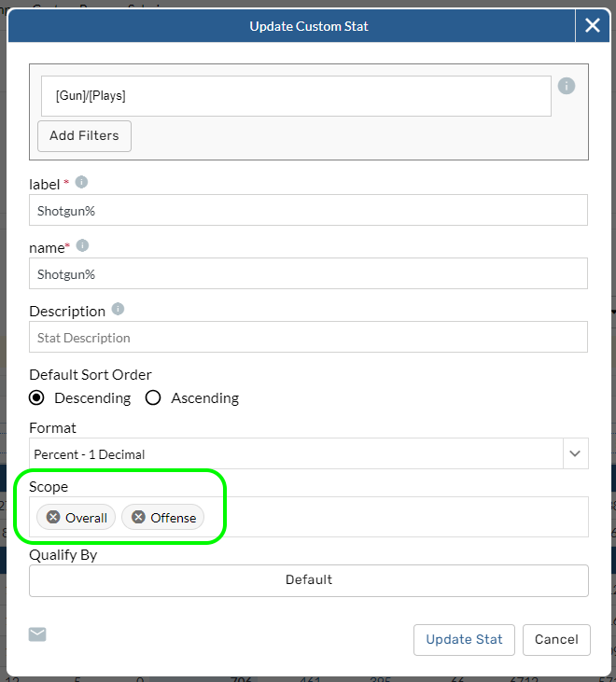Close the Update Custom Stat dialog
The width and height of the screenshot is (616, 682).
click(592, 26)
